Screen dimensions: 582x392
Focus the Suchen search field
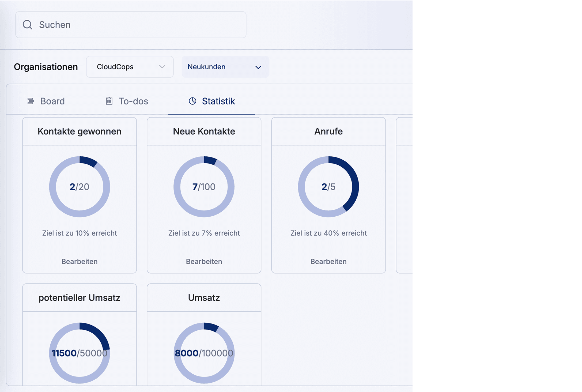(139, 25)
